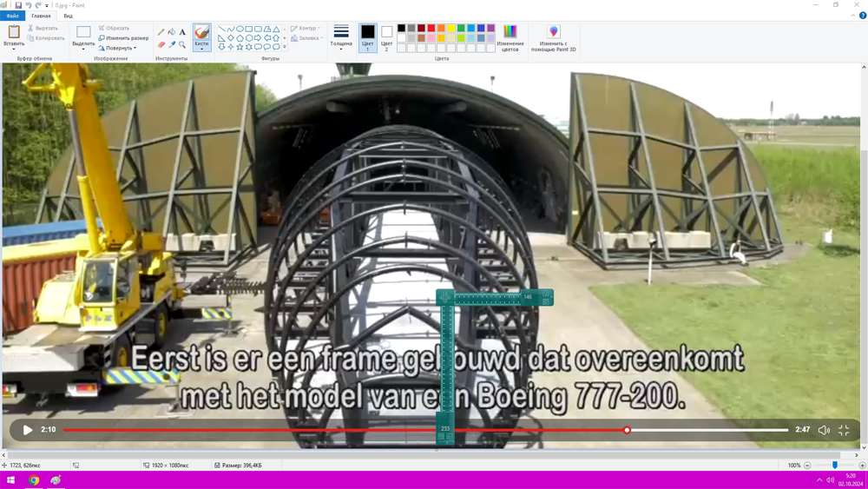Click the Изменить размер button
The width and height of the screenshot is (868, 489).
tap(123, 38)
